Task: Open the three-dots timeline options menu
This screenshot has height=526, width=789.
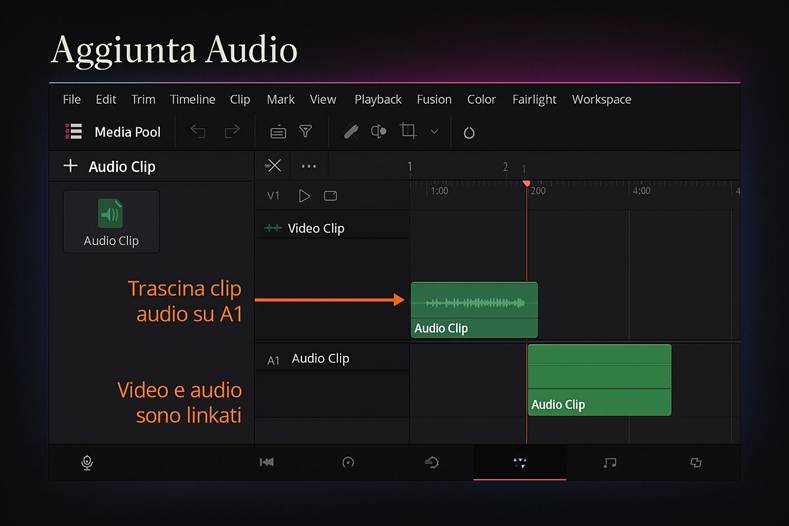Action: click(x=308, y=166)
